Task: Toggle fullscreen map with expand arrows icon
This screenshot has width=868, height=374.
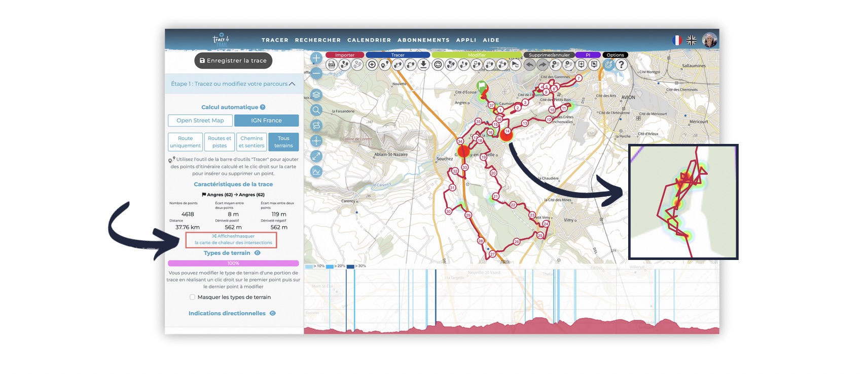Action: tap(316, 156)
